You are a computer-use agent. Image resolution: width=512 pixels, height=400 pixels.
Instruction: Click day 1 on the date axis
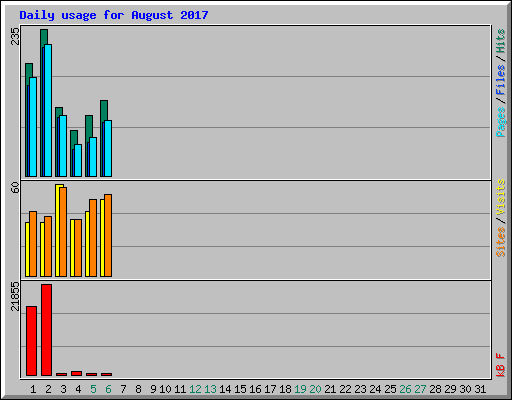(x=33, y=389)
